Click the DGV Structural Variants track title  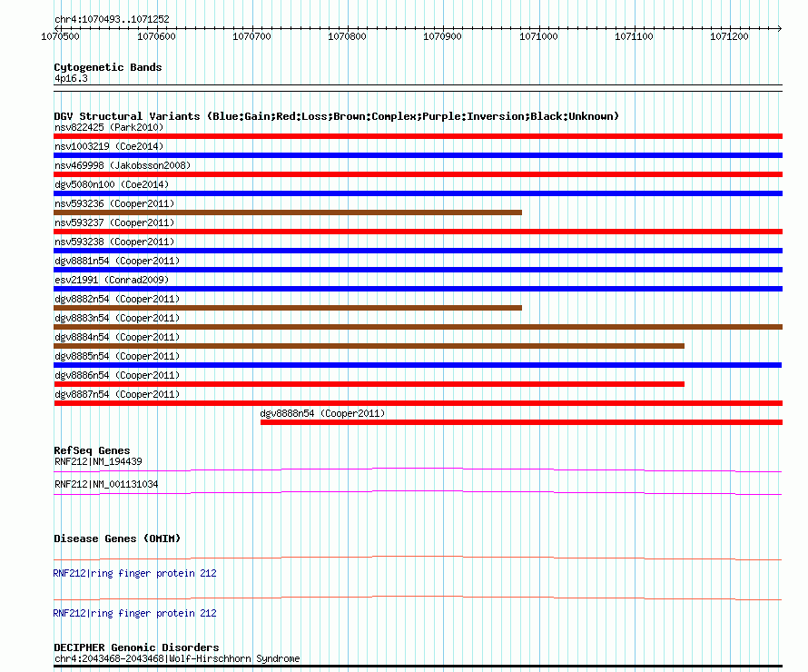coord(337,116)
